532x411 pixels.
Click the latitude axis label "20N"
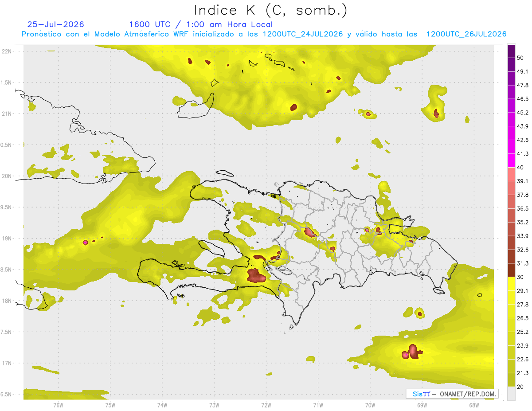(x=7, y=176)
